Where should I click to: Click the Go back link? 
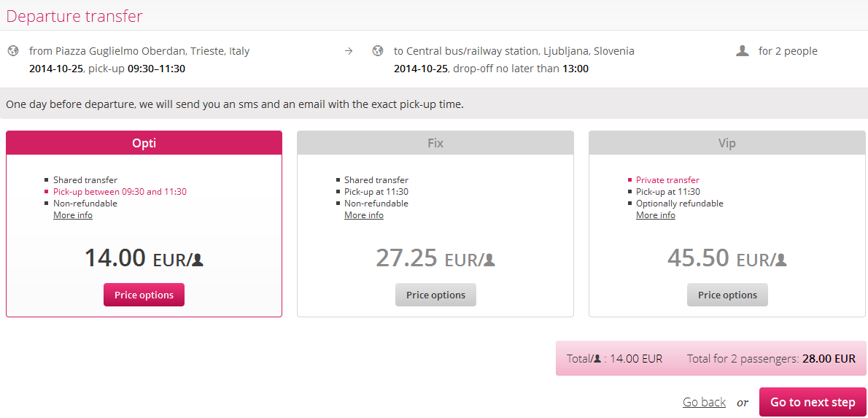tap(704, 402)
